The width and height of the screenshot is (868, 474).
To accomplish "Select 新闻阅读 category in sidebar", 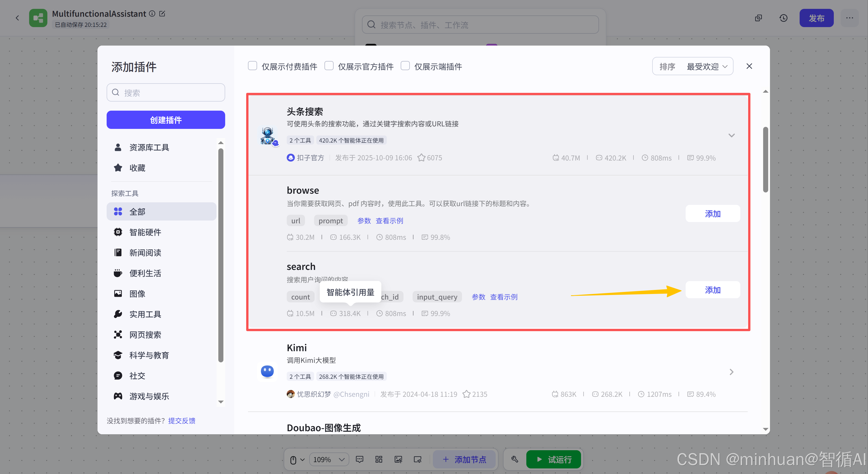I will pyautogui.click(x=145, y=253).
